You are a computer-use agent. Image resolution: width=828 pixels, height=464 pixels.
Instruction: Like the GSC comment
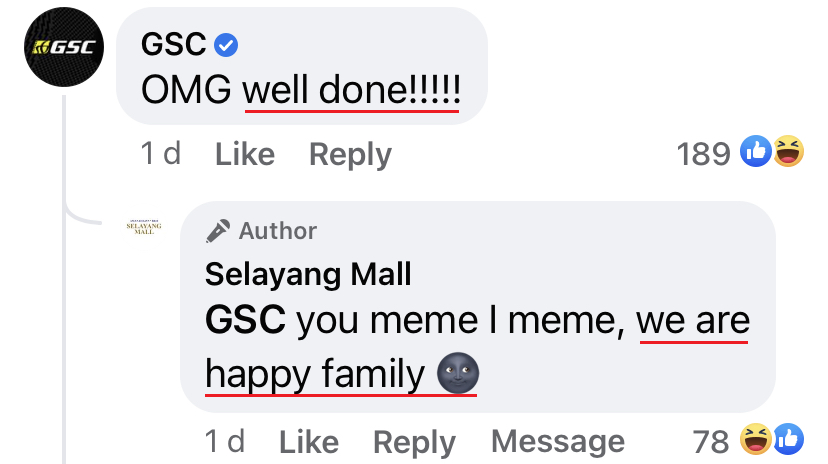tap(245, 154)
